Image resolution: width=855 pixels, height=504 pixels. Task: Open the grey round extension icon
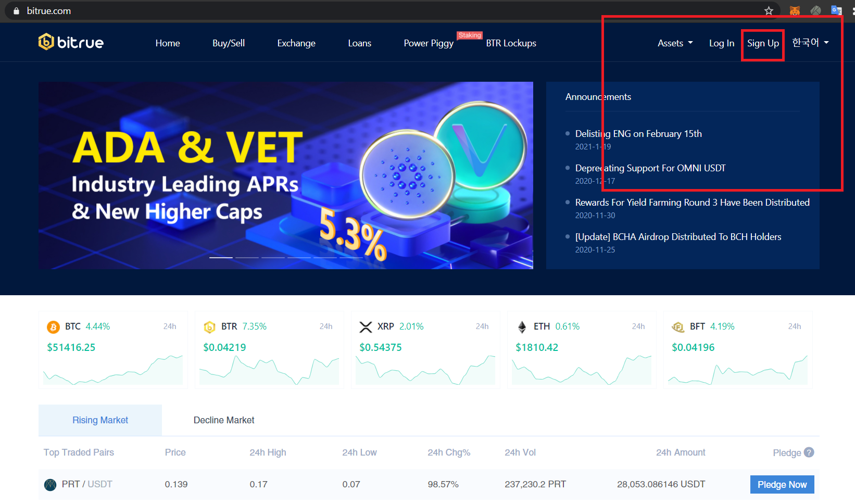point(815,10)
